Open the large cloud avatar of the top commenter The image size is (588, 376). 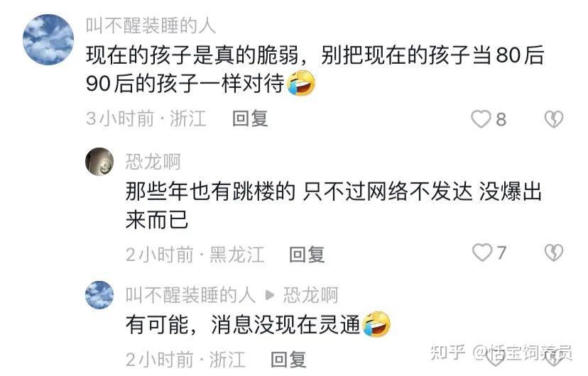pyautogui.click(x=48, y=40)
